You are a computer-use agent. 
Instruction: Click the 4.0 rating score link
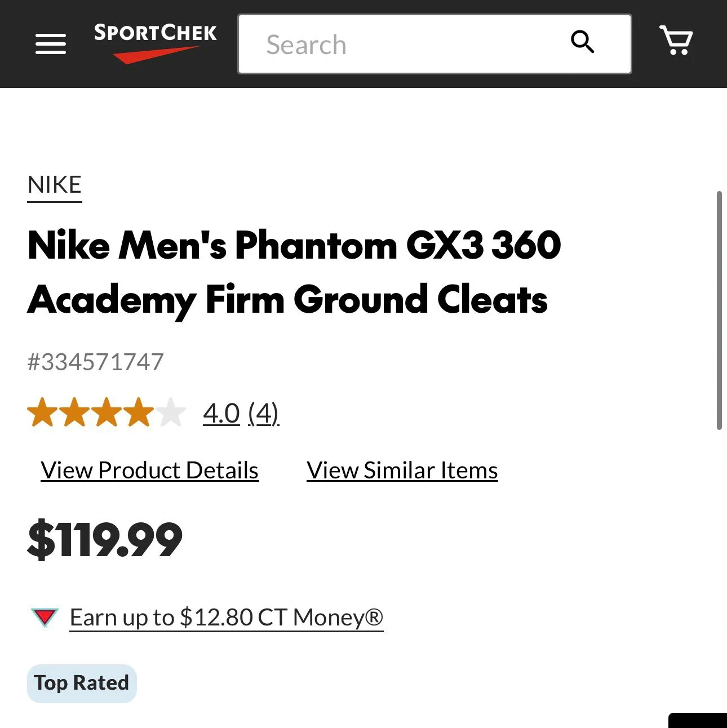pos(221,414)
